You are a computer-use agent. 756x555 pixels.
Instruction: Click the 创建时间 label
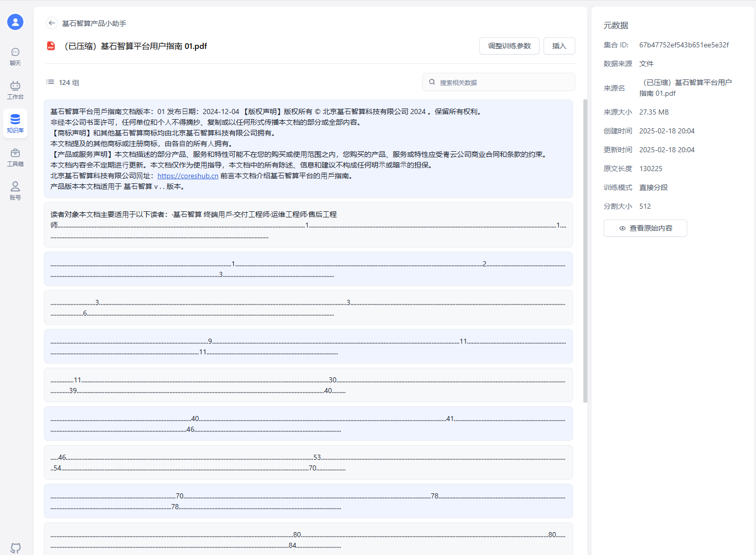(x=618, y=131)
